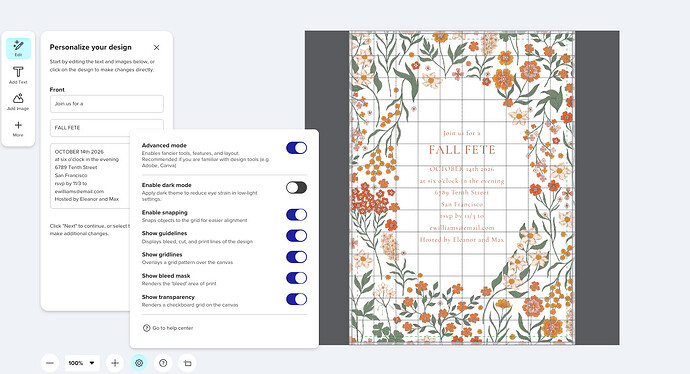The width and height of the screenshot is (690, 374).
Task: Select 'Hosted by Eleanor and Max' on canvas
Action: pyautogui.click(x=462, y=240)
